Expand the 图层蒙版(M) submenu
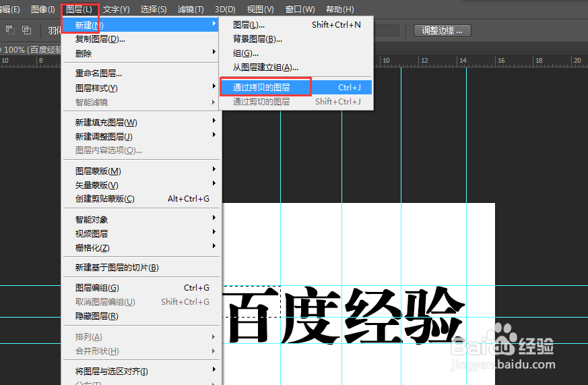 click(141, 171)
